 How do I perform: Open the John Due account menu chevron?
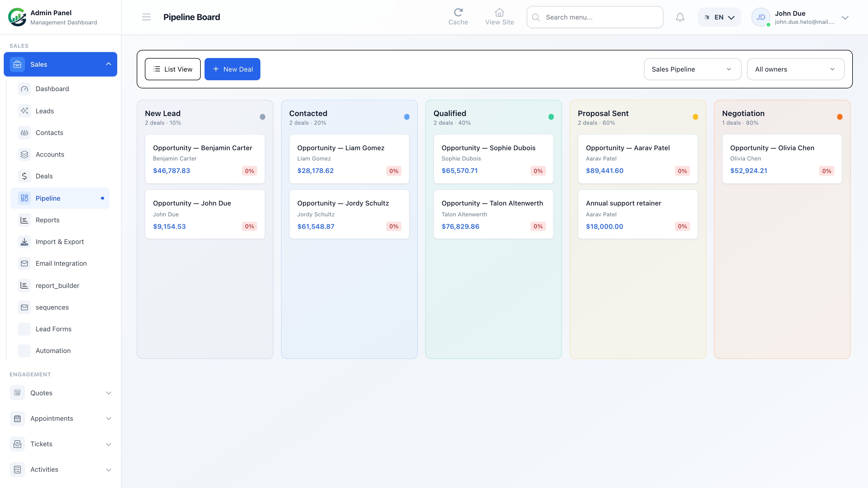[x=845, y=18]
